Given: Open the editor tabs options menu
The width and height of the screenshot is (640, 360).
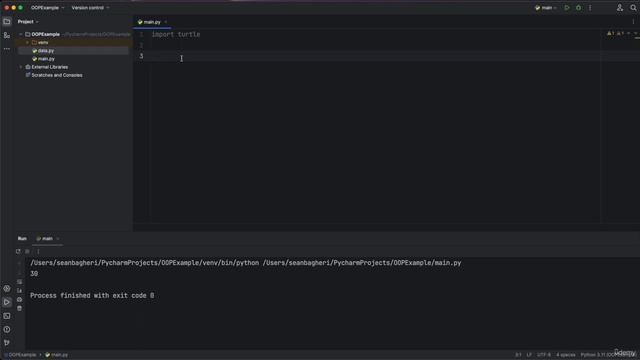Looking at the screenshot, I should coord(633,22).
